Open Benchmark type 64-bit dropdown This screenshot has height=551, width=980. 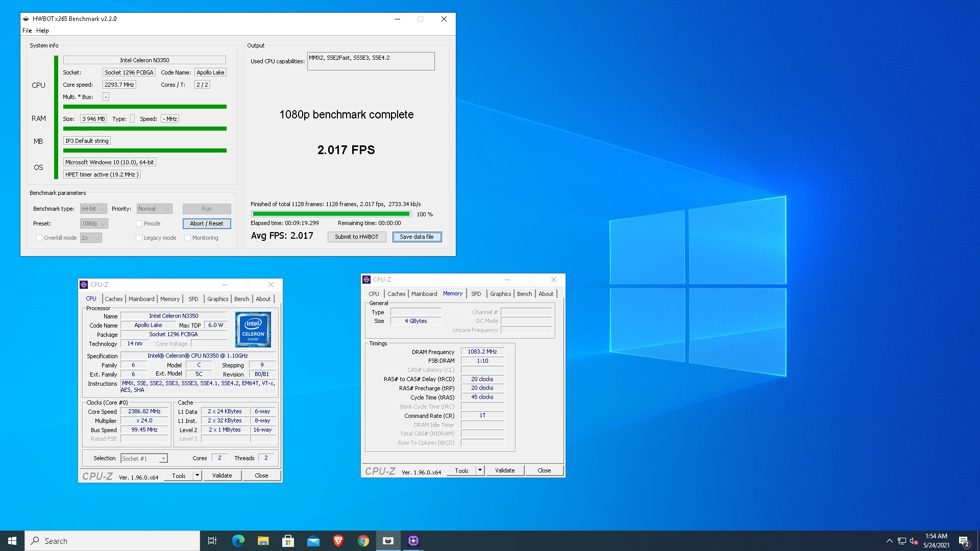(93, 209)
